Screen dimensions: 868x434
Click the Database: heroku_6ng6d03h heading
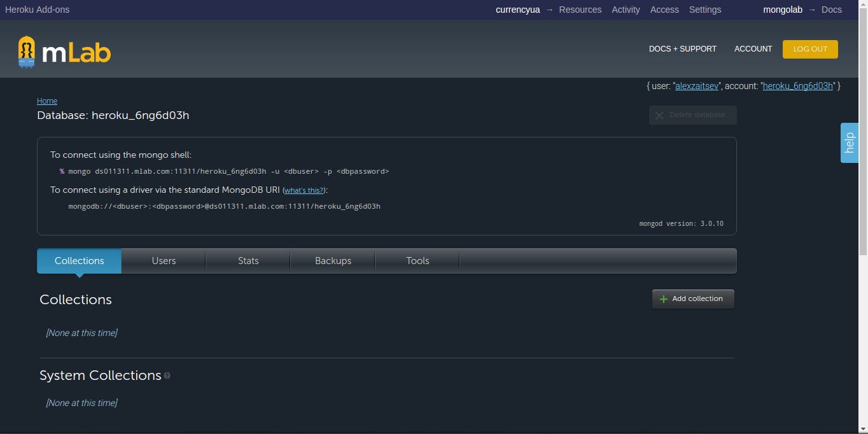[113, 115]
